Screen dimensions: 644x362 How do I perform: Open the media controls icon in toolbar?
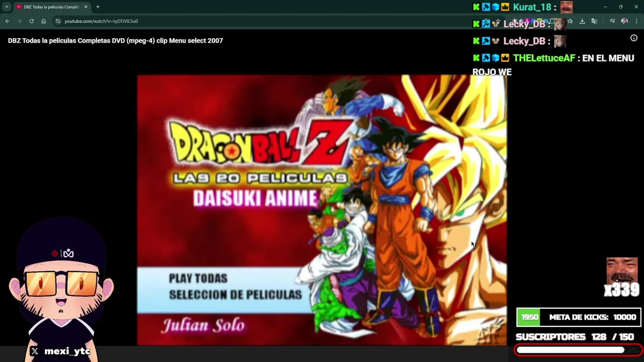(612, 21)
